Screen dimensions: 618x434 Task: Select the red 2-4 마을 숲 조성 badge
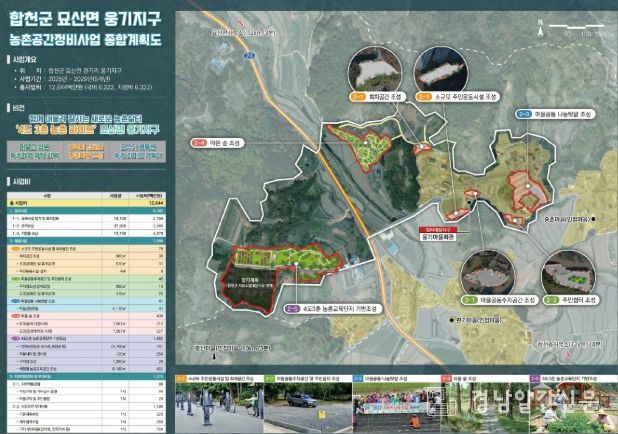coord(198,144)
